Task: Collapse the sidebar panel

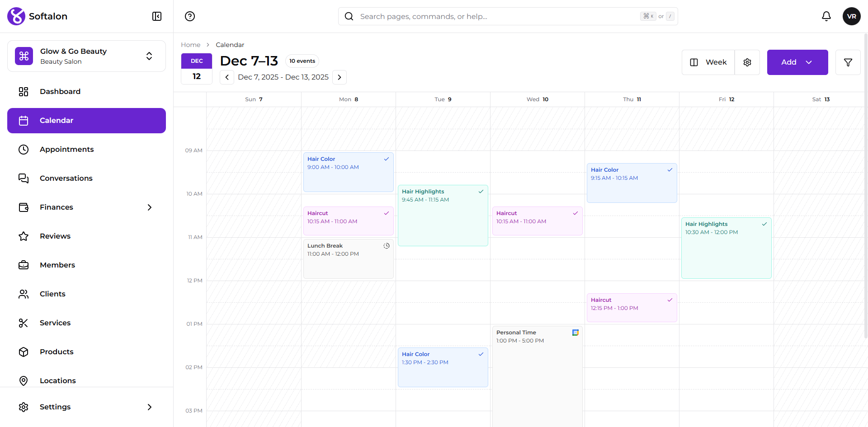Action: tap(157, 16)
